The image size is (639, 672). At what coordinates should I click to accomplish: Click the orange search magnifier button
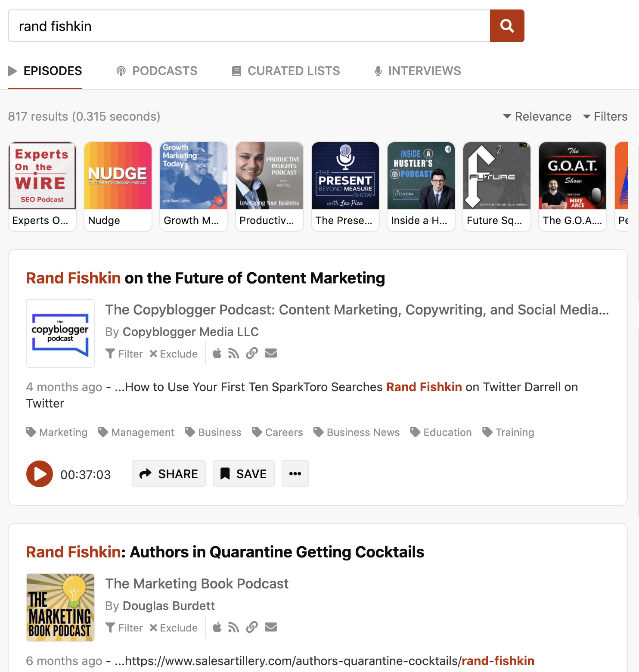click(x=507, y=26)
